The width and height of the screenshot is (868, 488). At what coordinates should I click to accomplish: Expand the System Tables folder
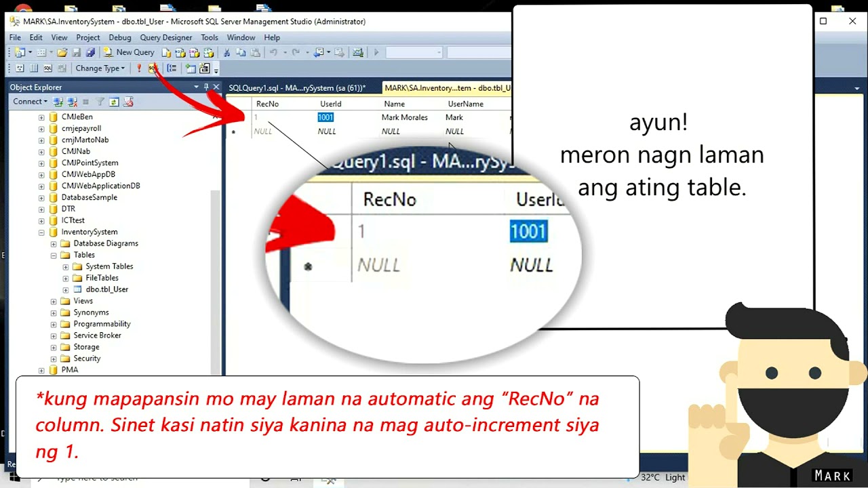point(66,266)
